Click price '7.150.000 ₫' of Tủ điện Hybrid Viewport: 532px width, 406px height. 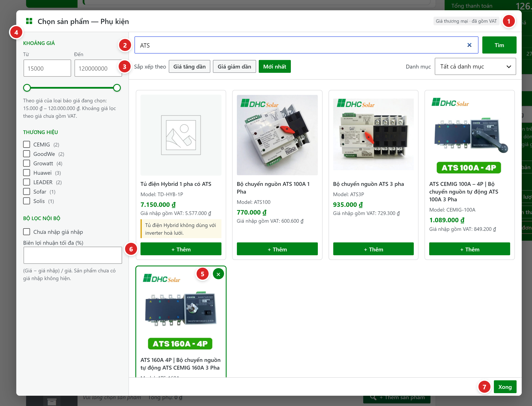click(x=158, y=204)
